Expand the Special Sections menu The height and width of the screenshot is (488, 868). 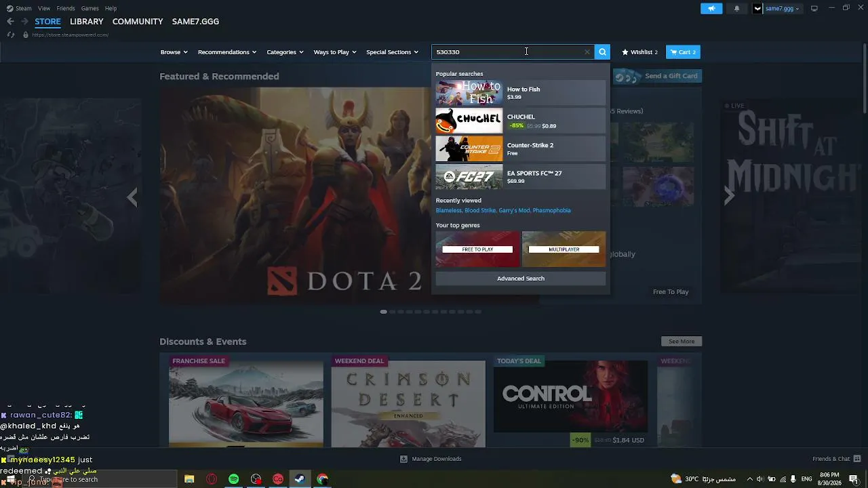pos(392,52)
